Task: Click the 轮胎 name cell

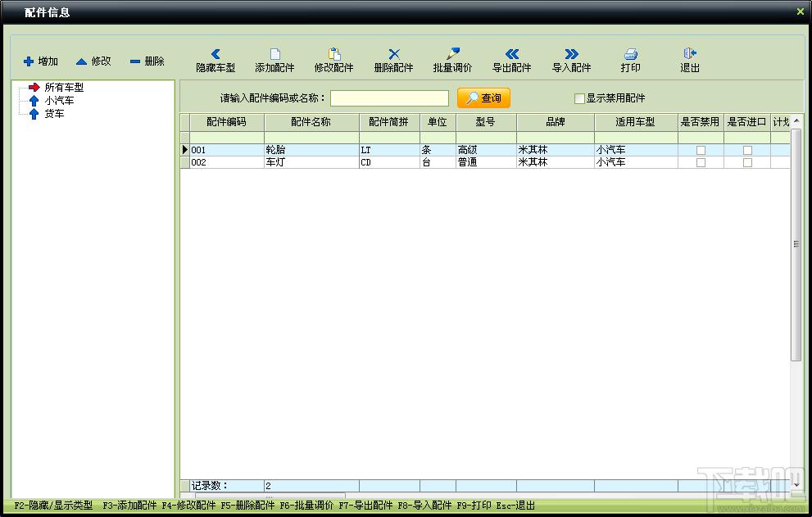Action: click(311, 150)
